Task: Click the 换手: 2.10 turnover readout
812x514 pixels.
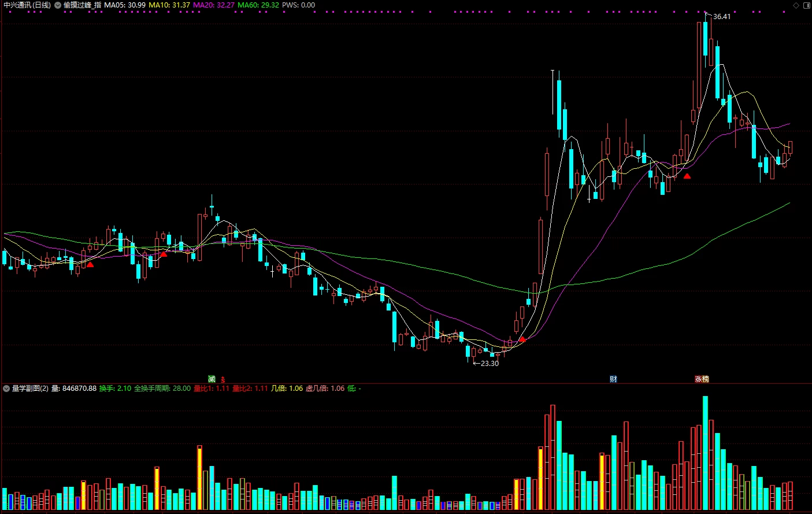Action: pyautogui.click(x=115, y=389)
